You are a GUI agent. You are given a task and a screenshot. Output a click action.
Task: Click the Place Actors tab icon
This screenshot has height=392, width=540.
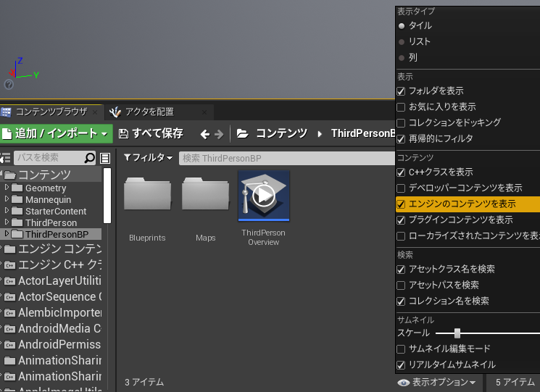point(115,112)
